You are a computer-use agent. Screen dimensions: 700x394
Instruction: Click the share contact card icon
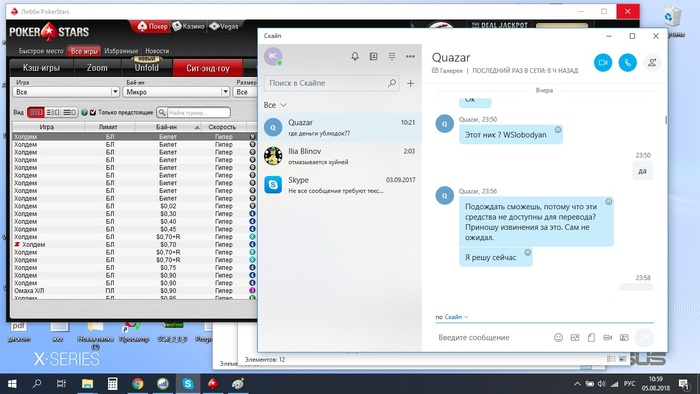624,337
